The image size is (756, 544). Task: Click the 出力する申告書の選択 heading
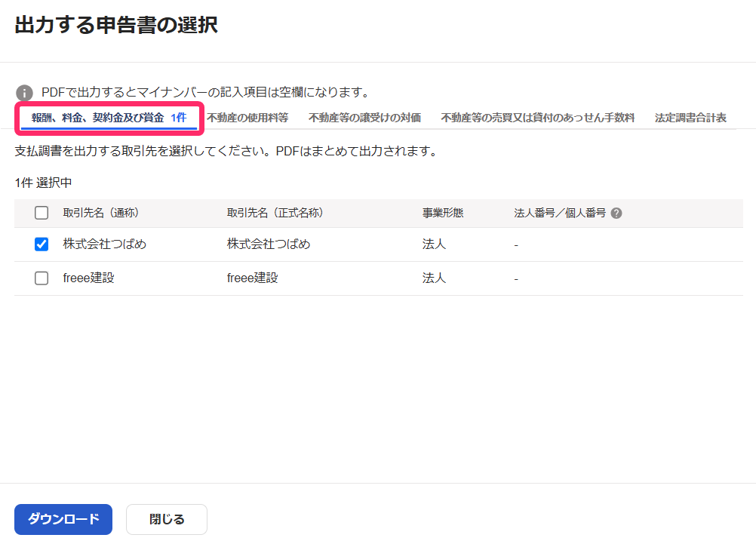coord(116,25)
